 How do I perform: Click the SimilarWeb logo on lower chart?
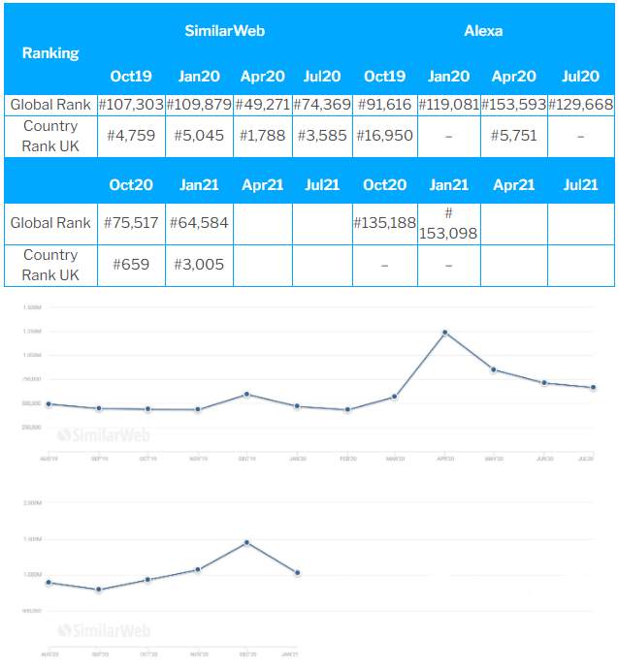point(103,631)
